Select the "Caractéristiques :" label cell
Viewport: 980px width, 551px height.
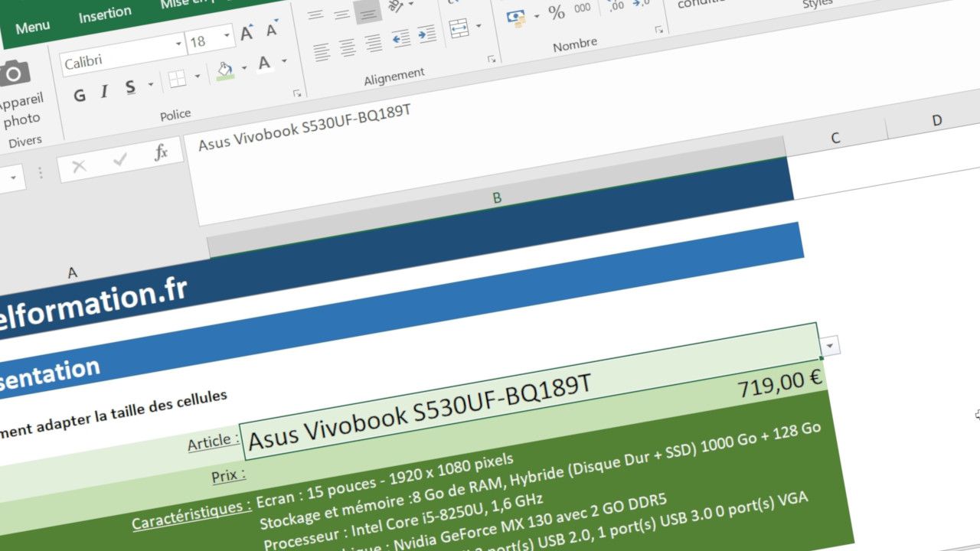191,516
